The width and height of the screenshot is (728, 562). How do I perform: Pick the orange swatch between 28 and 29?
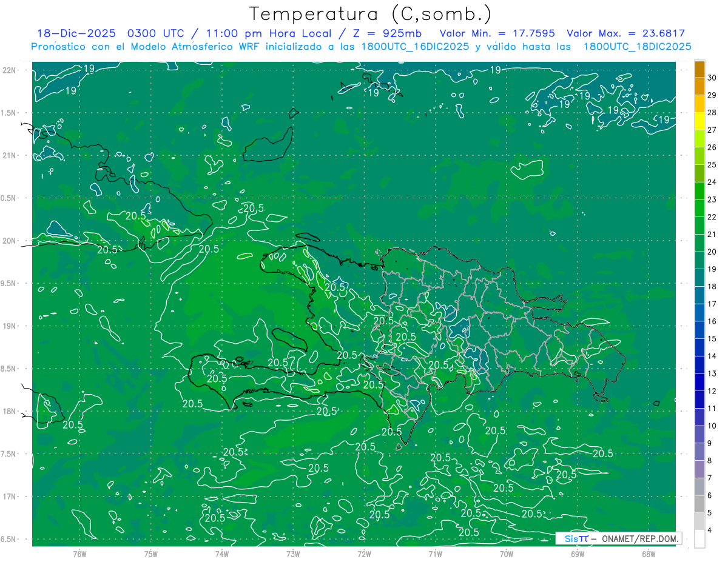pyautogui.click(x=699, y=104)
